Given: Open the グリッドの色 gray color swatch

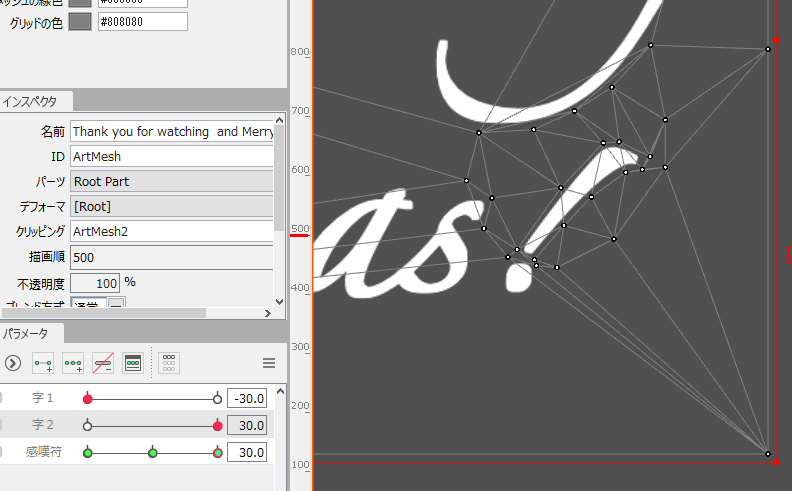Looking at the screenshot, I should (80, 22).
